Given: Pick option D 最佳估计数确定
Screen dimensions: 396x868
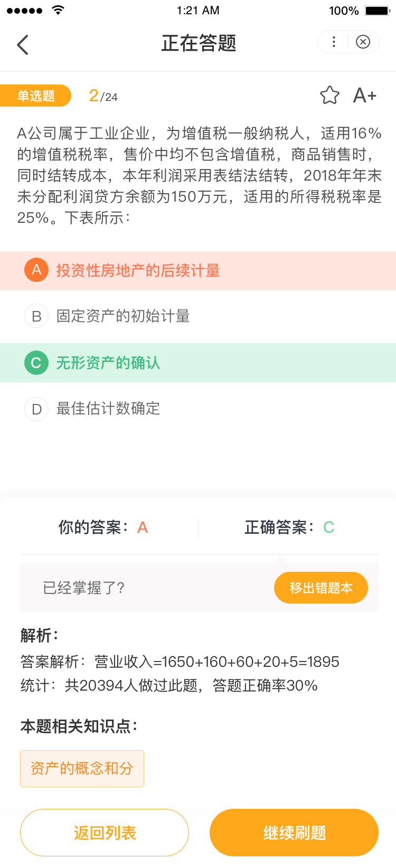Looking at the screenshot, I should tap(108, 409).
